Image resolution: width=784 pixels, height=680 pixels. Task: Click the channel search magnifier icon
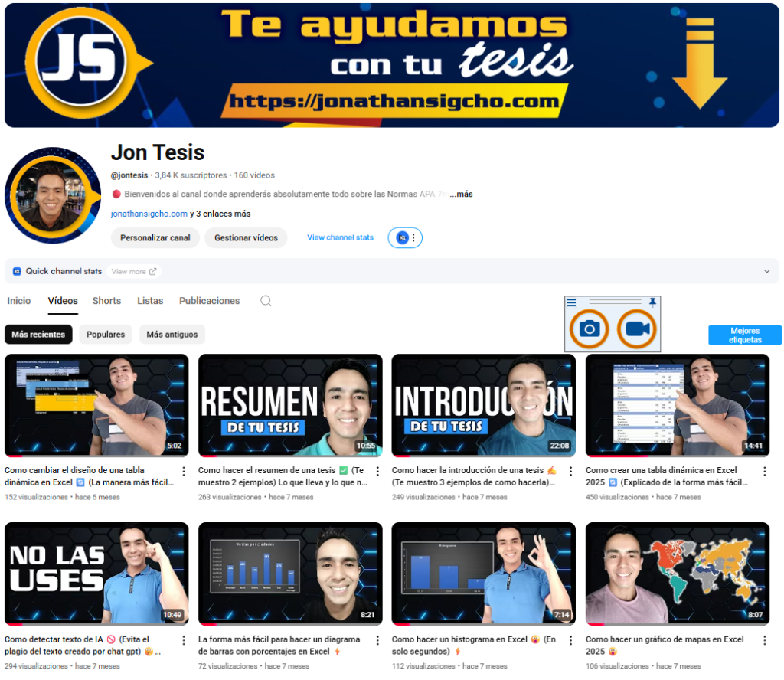(266, 301)
